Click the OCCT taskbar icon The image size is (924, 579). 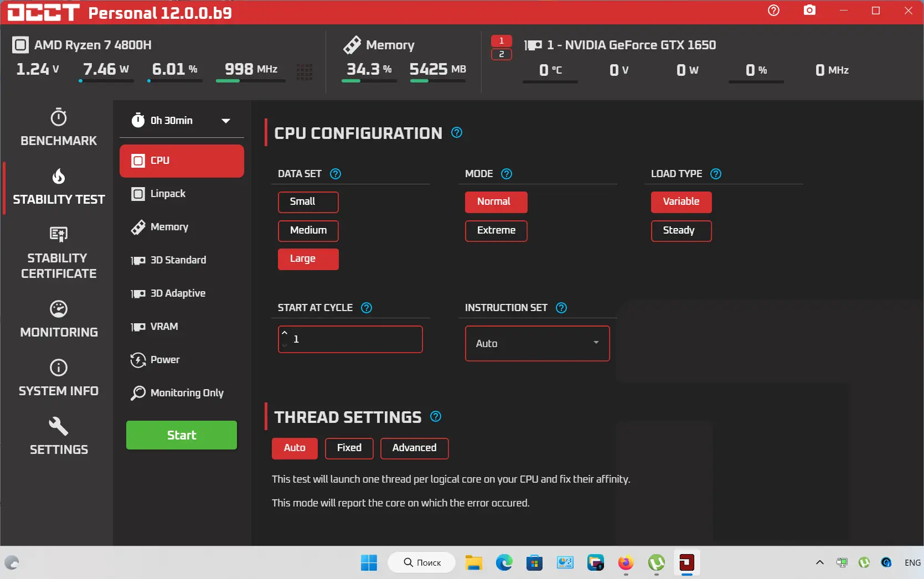tap(686, 563)
